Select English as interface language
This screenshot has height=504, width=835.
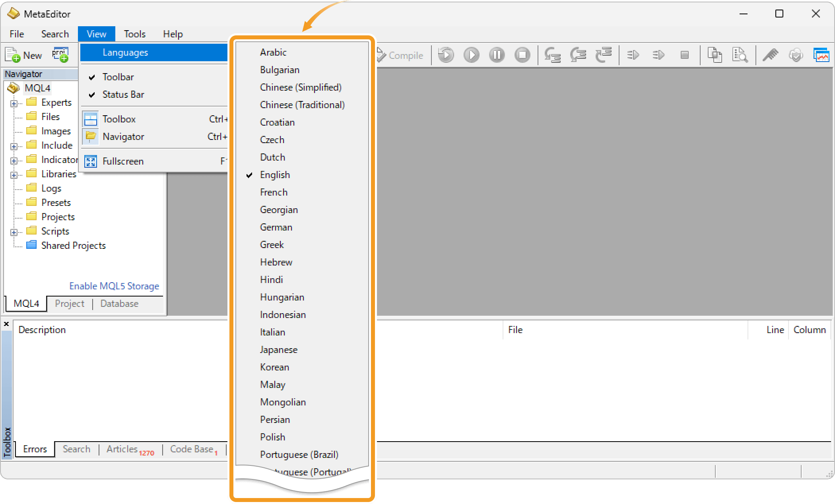click(x=275, y=175)
